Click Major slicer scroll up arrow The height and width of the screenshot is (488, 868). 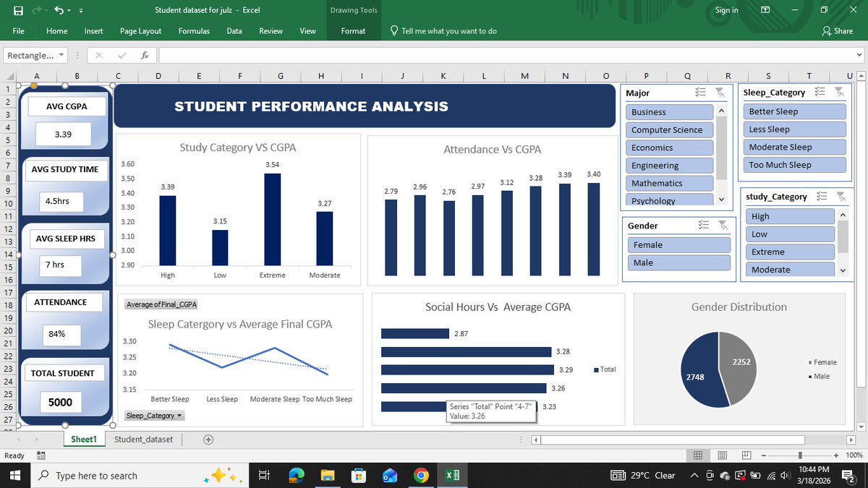click(720, 110)
